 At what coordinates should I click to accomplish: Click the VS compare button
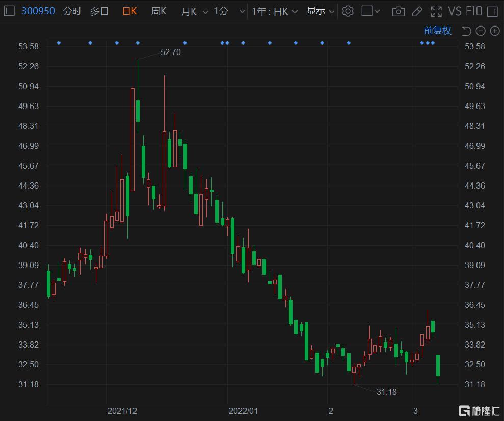(x=455, y=11)
